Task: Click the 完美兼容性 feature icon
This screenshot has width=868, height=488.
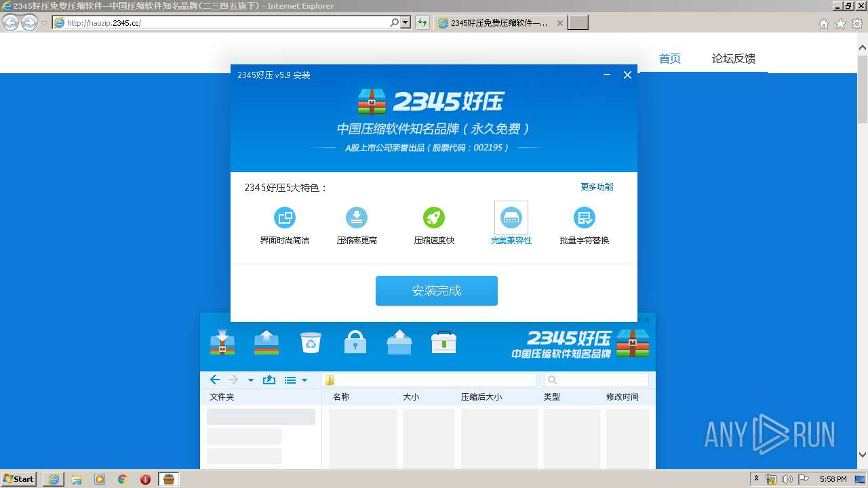Action: pos(511,218)
